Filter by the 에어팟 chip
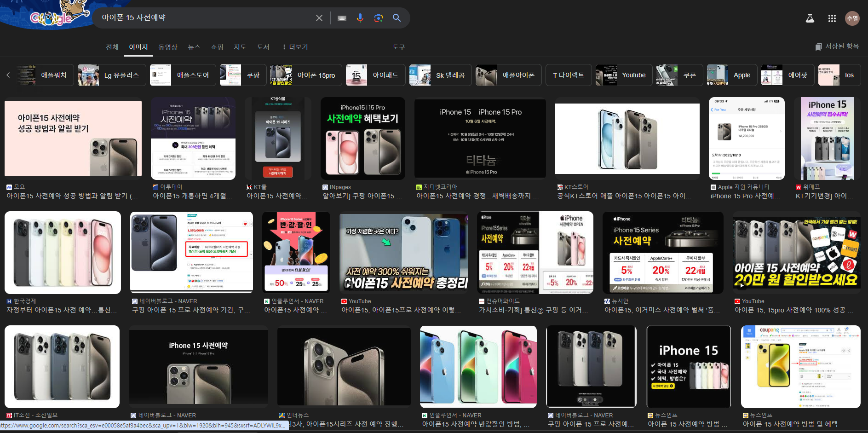This screenshot has height=433, width=868. (788, 75)
